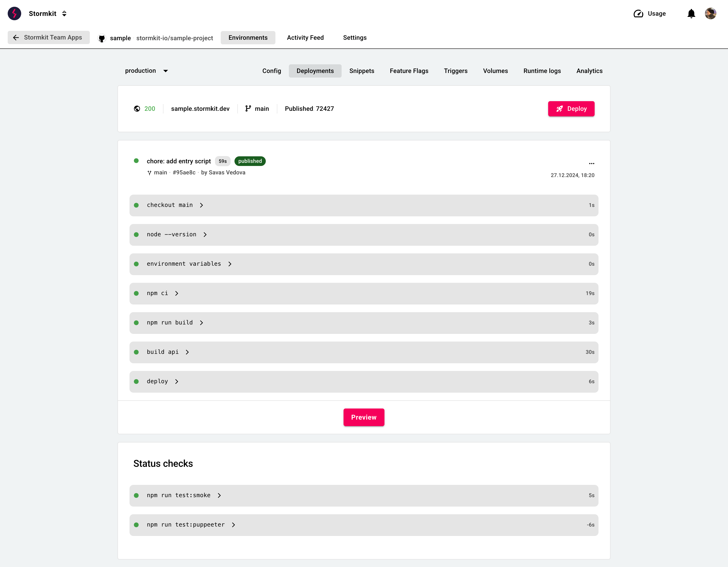Expand npm run test:smoke status check
The image size is (728, 567).
pyautogui.click(x=364, y=496)
